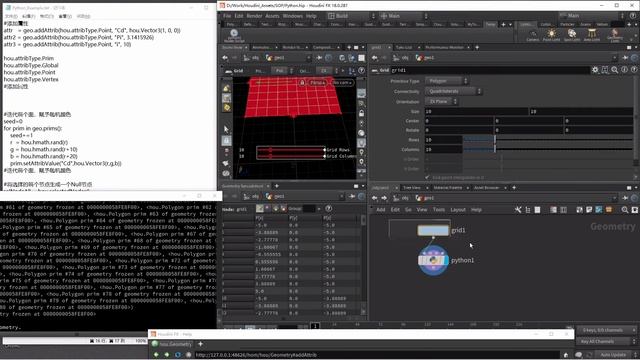Click the parameter pane info icon
Image resolution: width=640 pixels, height=360 pixels.
point(624,70)
